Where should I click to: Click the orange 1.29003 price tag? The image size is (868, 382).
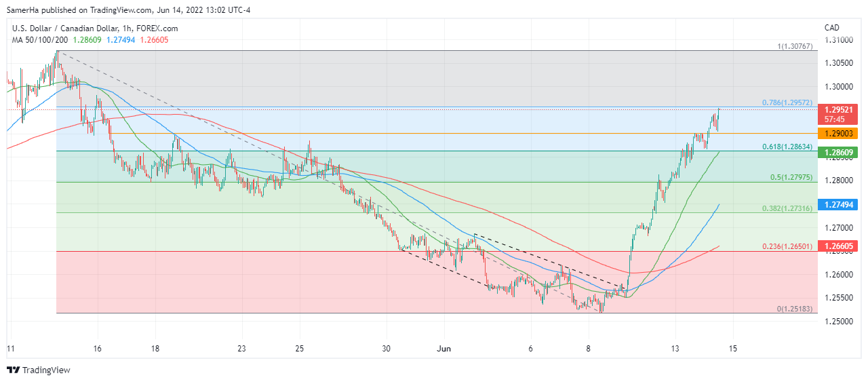[839, 134]
